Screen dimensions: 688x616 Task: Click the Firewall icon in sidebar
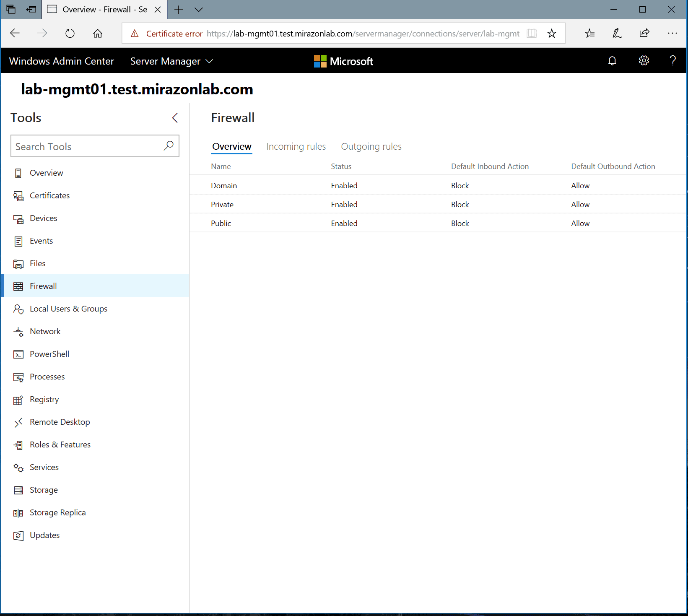[x=18, y=286]
